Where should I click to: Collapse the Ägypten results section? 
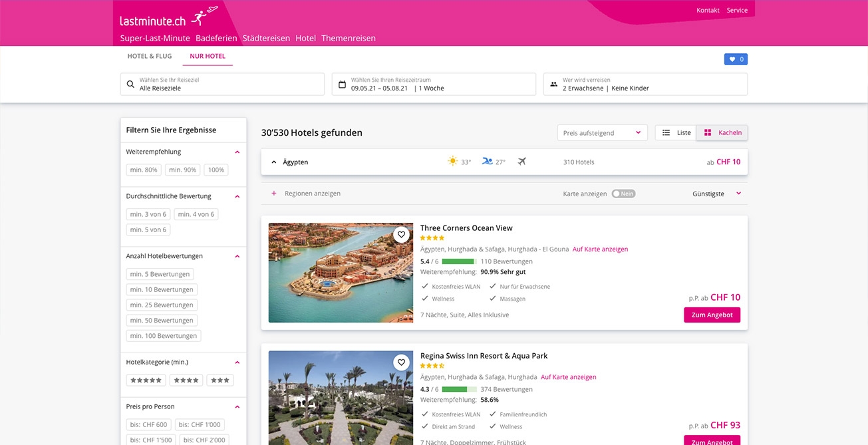click(x=273, y=162)
